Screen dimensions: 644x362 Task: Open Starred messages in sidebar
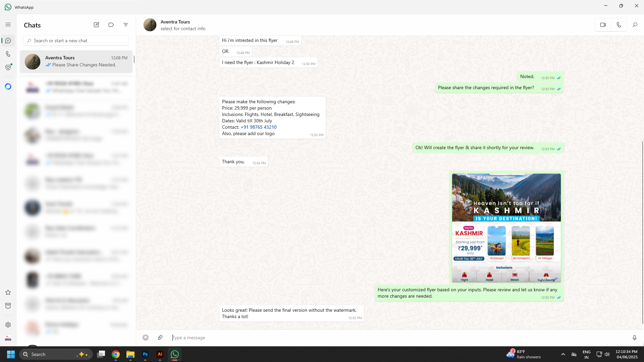click(8, 292)
